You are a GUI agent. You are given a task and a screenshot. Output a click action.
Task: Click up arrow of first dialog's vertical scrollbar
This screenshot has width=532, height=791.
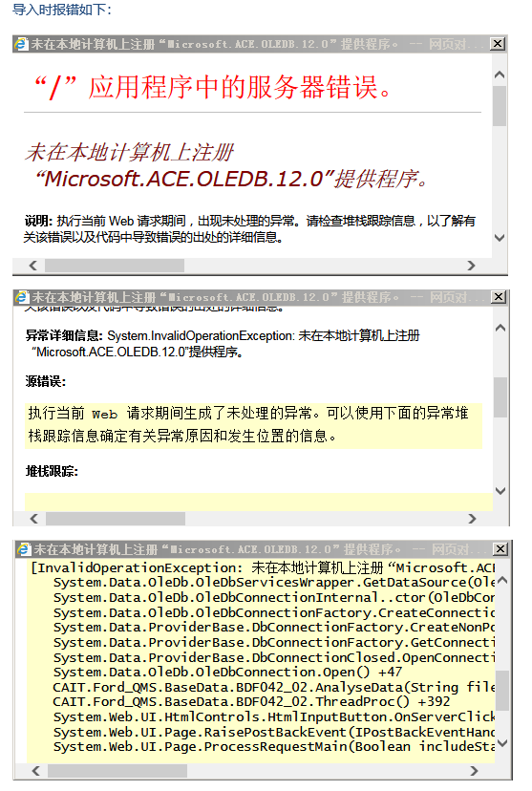tap(500, 75)
